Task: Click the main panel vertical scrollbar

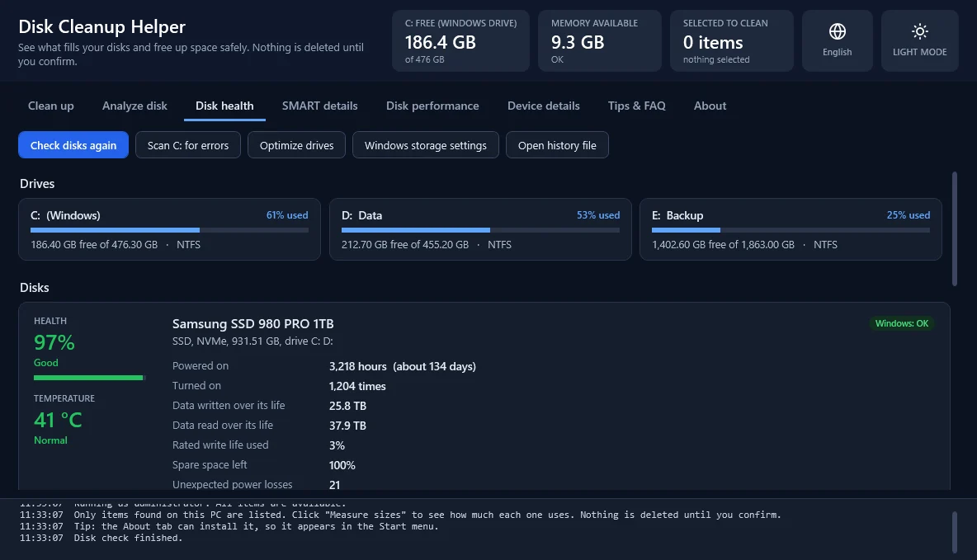Action: 954,228
